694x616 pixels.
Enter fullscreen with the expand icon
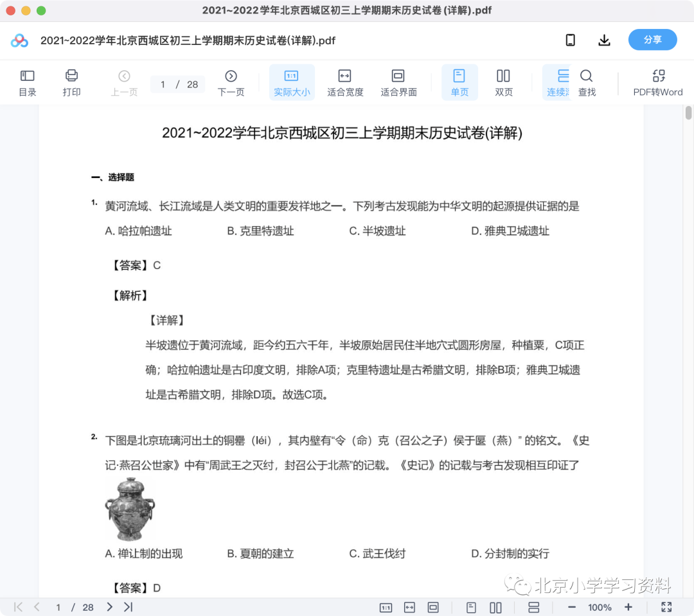666,607
